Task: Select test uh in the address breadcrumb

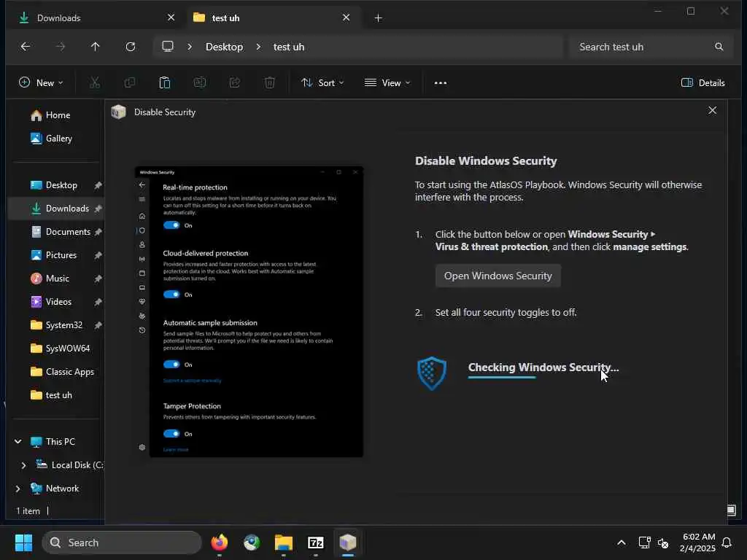Action: click(x=289, y=47)
